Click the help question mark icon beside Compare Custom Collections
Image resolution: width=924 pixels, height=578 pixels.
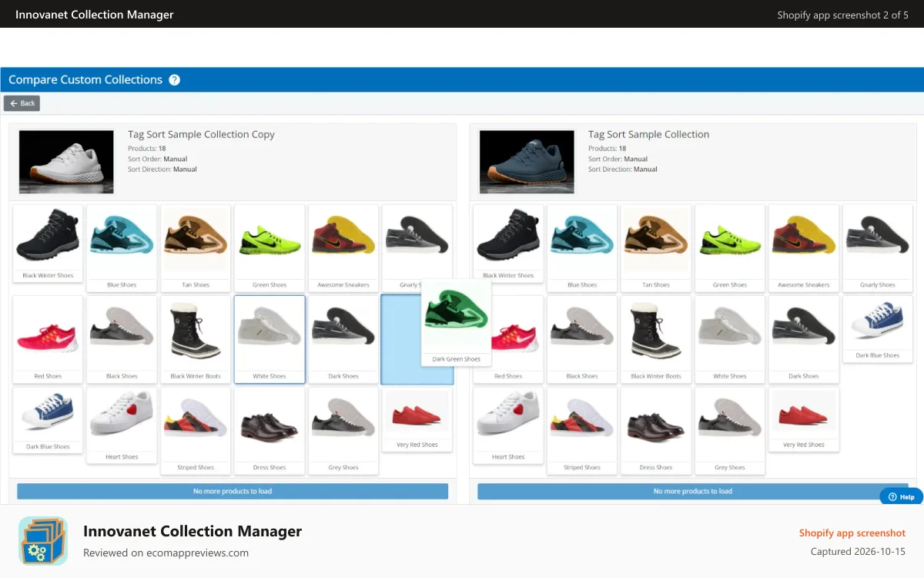pos(175,79)
